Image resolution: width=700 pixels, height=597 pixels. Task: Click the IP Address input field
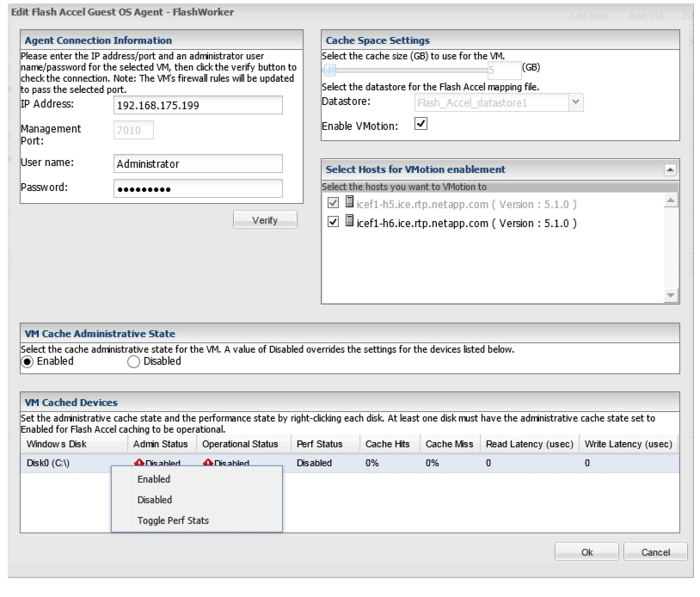(x=198, y=106)
